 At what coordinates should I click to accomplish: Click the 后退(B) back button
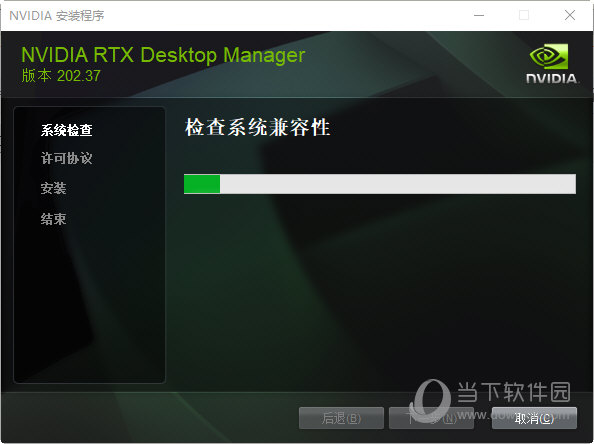(x=341, y=418)
